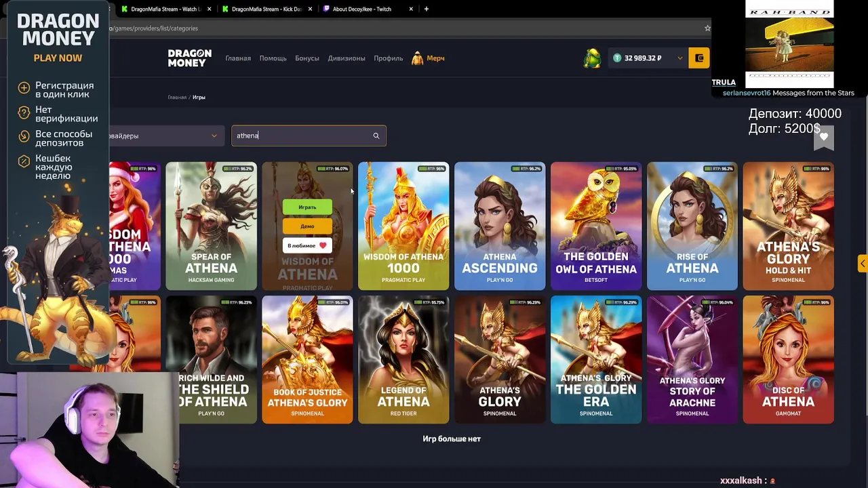868x488 pixels.
Task: Open the Профиль menu item
Action: tap(389, 58)
